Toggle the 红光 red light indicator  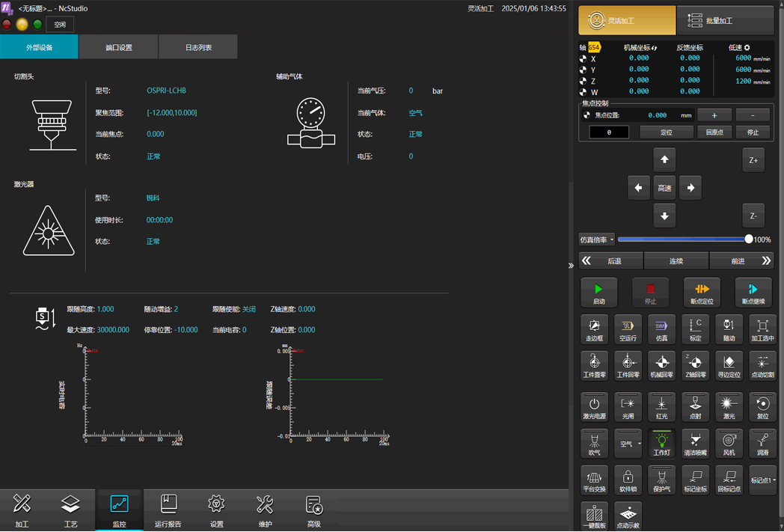tap(661, 407)
